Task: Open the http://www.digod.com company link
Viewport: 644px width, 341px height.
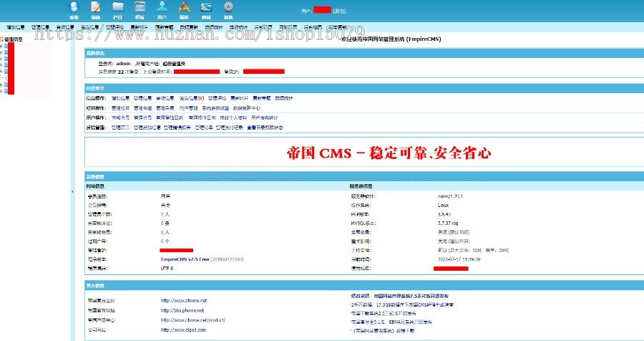Action: tap(183, 330)
